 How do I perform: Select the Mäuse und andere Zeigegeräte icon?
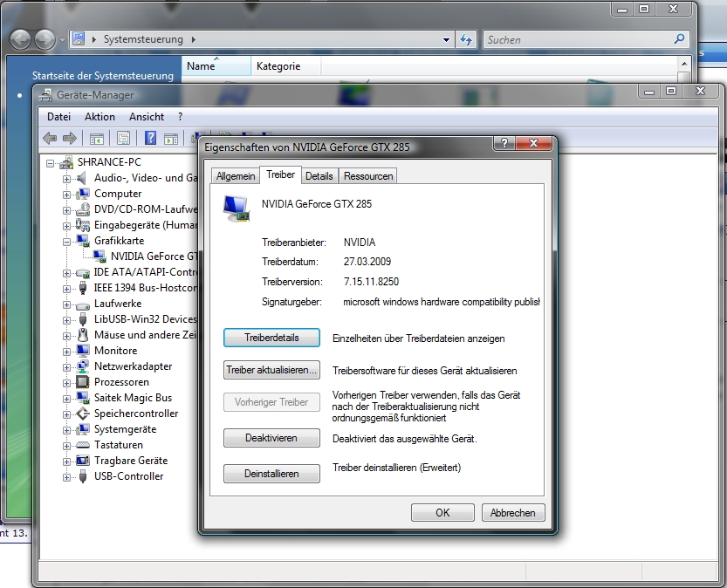[x=83, y=335]
